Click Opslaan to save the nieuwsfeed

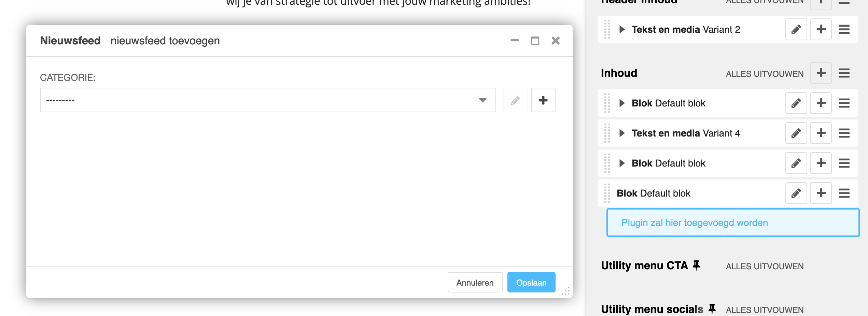click(x=531, y=283)
